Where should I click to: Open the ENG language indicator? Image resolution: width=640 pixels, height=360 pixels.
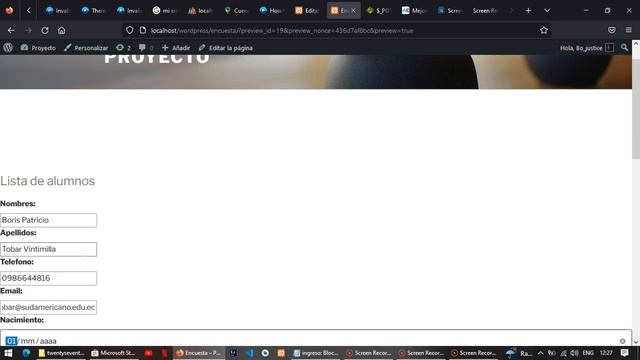click(588, 353)
